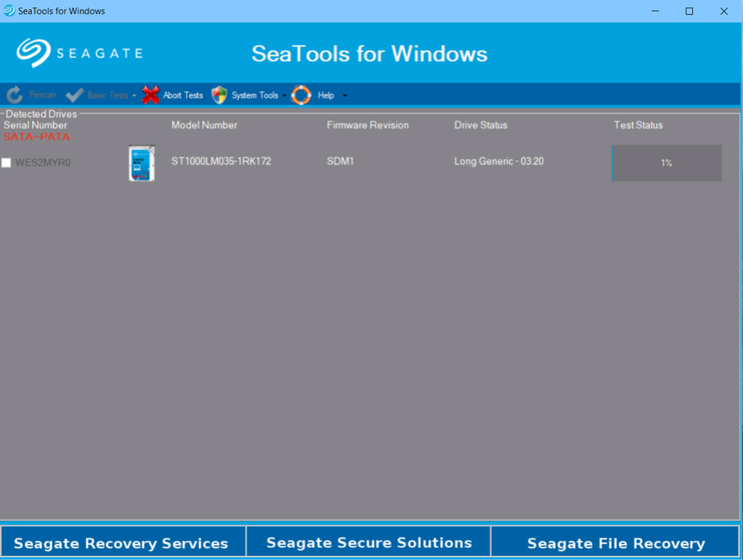
Task: Open the Basic Tests menu label
Action: point(107,95)
